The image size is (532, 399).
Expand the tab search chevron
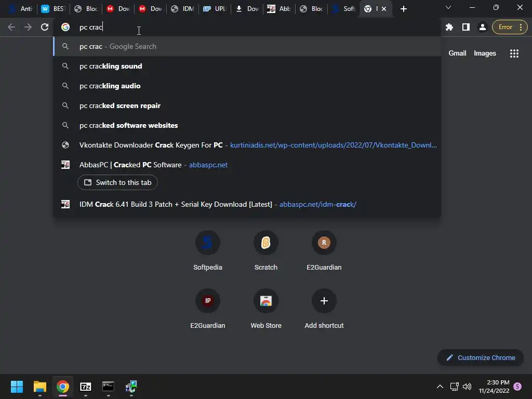tap(448, 7)
